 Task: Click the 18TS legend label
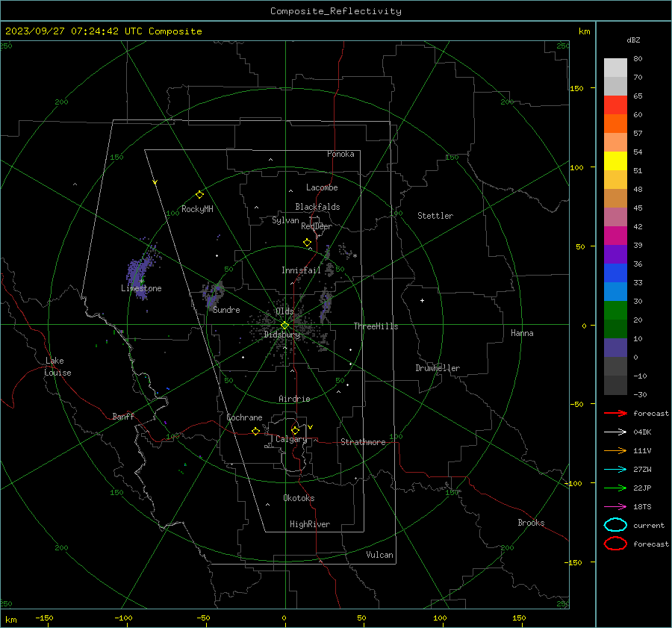pos(642,507)
